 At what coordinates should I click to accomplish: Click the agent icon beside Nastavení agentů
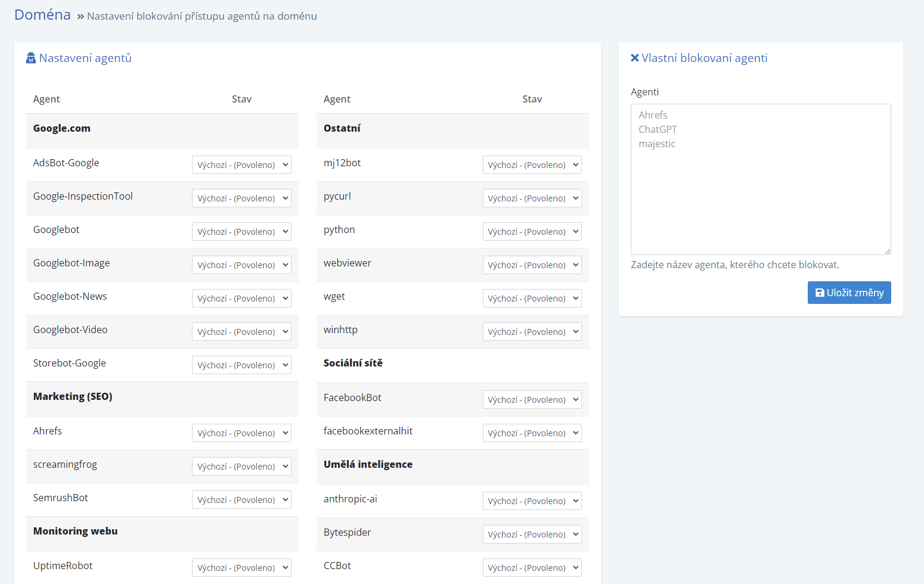[31, 58]
